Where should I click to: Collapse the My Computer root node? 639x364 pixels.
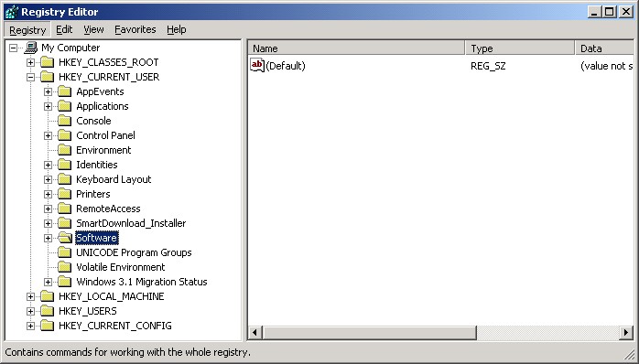coord(13,48)
